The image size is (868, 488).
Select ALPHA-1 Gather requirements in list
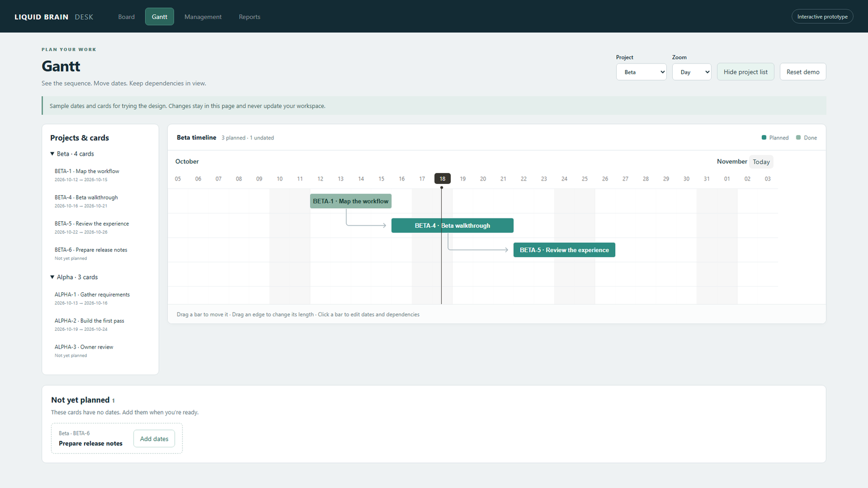click(x=100, y=298)
